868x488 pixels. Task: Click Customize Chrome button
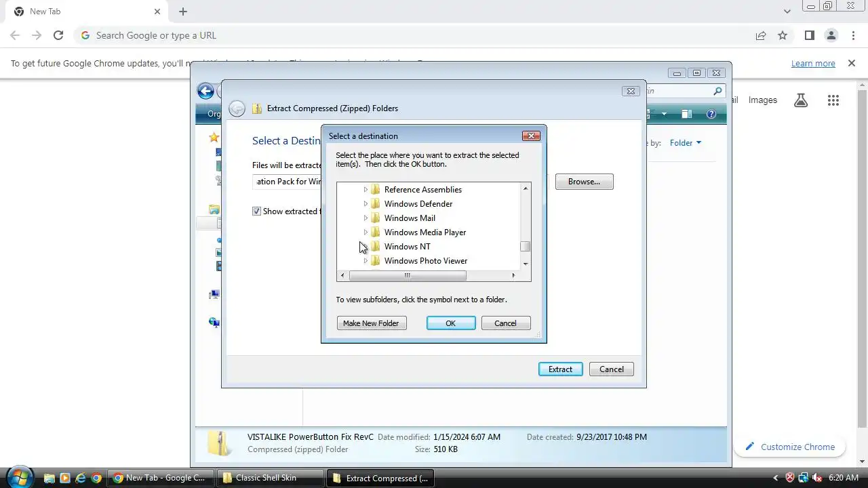(789, 447)
